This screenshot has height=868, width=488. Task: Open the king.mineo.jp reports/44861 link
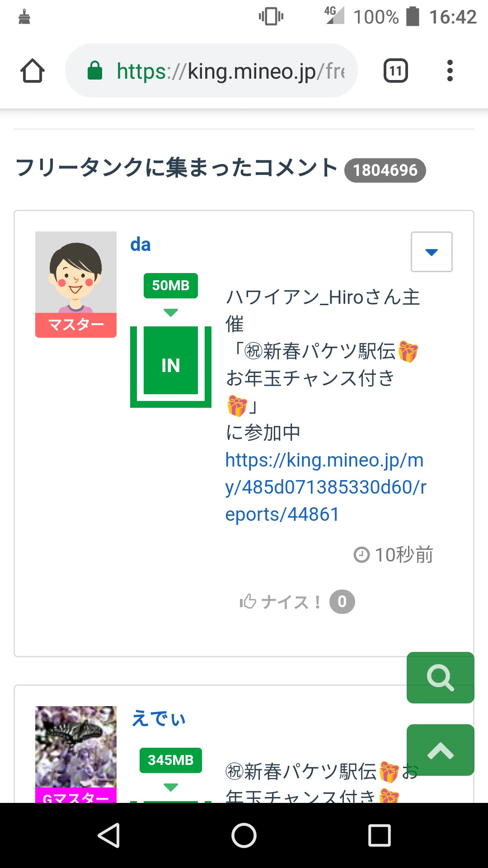[325, 487]
